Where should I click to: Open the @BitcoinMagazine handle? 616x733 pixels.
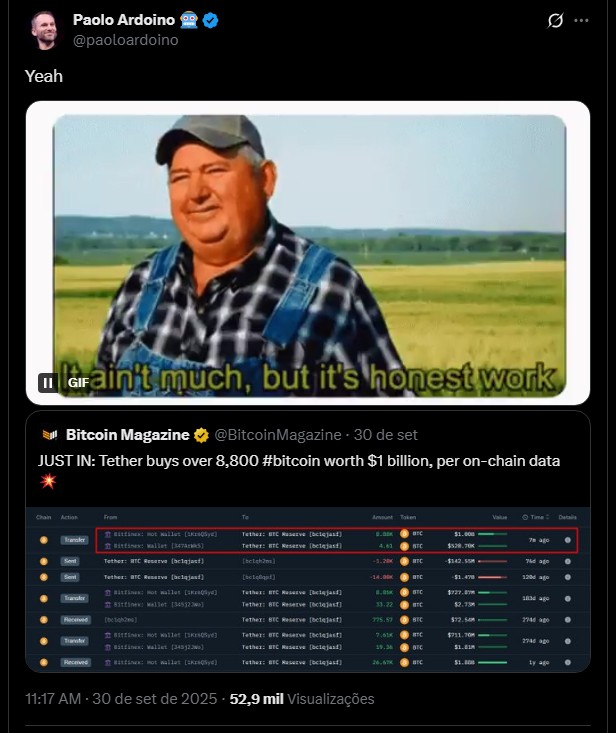(x=278, y=435)
